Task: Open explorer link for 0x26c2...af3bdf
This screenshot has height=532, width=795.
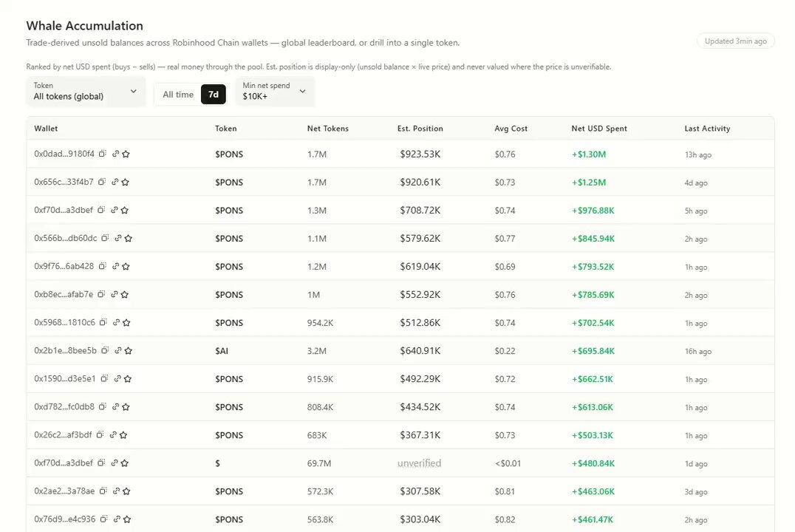Action: [x=113, y=434]
